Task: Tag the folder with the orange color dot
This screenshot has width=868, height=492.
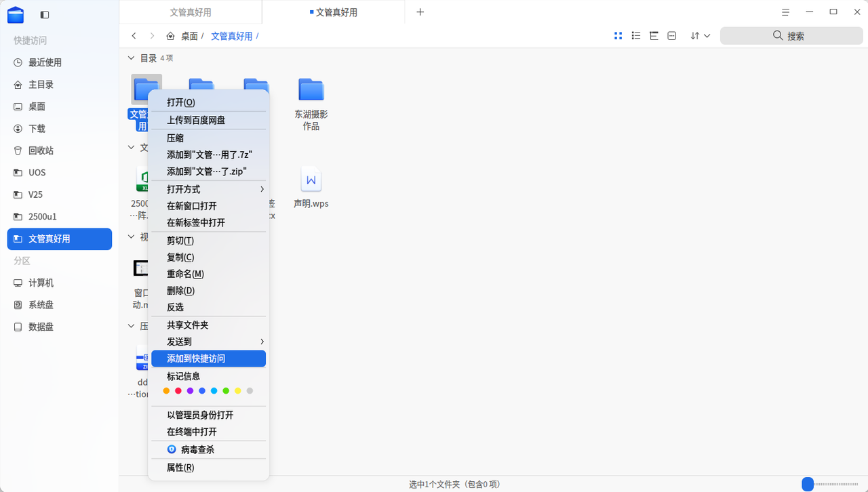Action: [166, 391]
